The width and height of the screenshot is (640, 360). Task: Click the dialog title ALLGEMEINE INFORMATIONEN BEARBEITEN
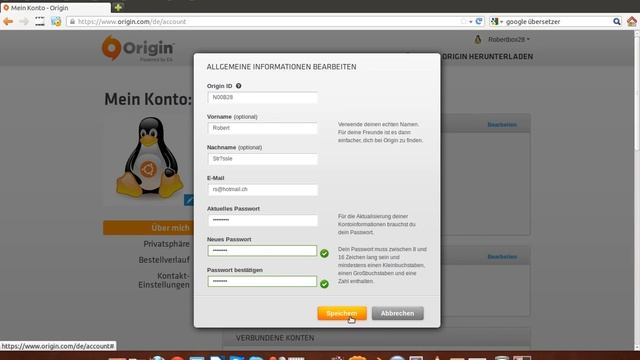[281, 67]
